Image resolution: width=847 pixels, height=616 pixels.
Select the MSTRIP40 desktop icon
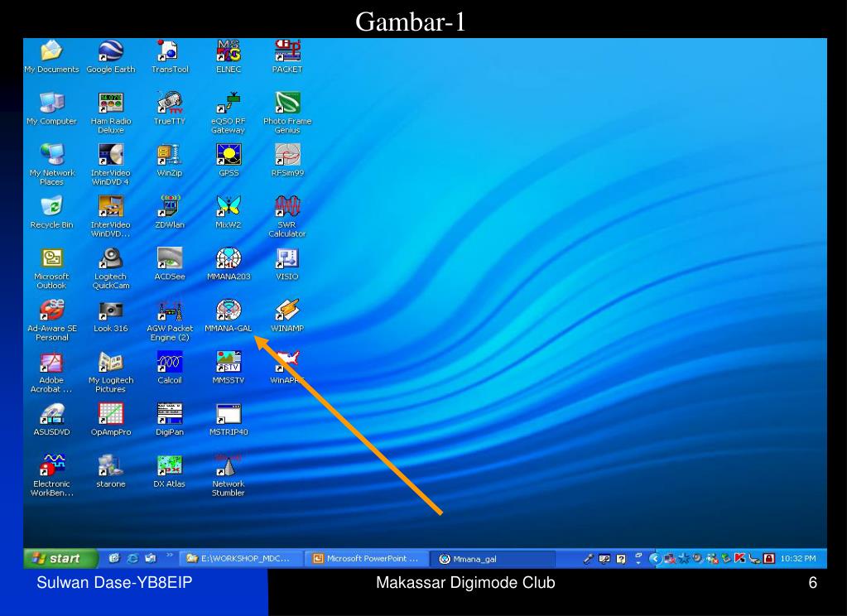pos(229,420)
